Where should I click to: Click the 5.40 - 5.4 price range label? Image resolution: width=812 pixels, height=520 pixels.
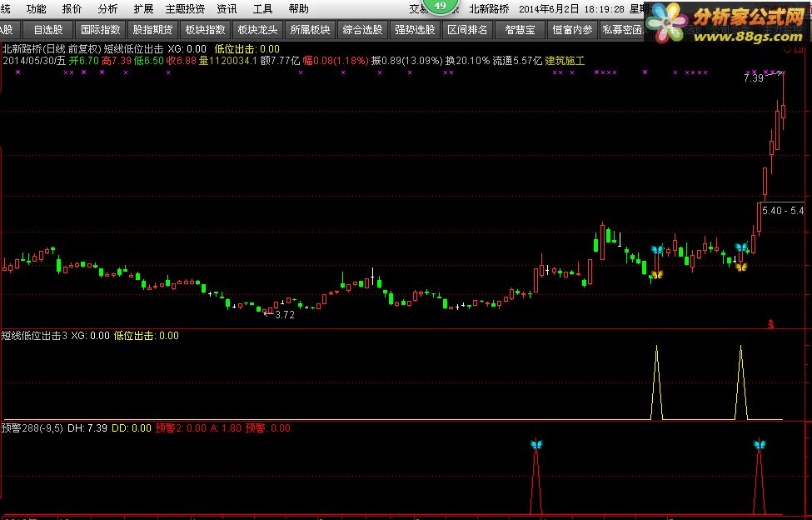coord(783,210)
